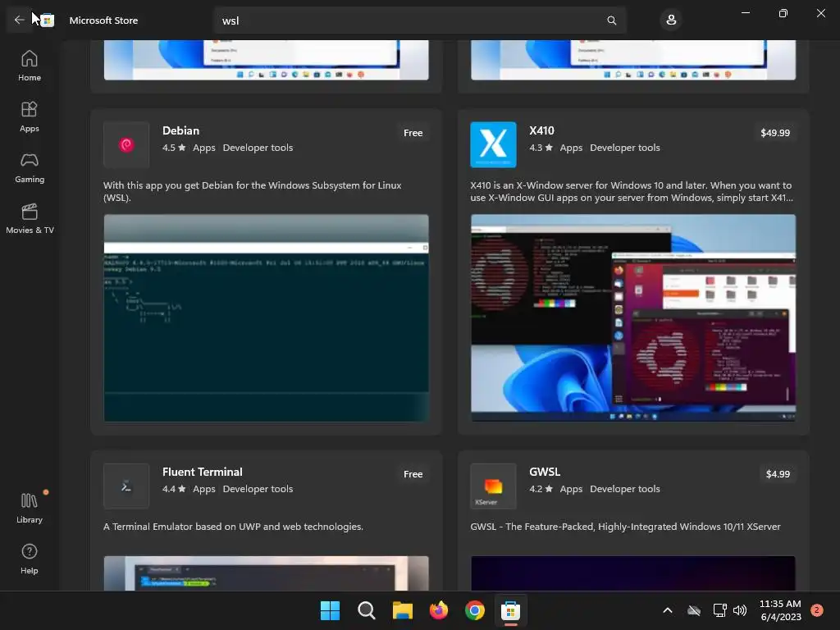The image size is (840, 630).
Task: Open the notification badge showing 2
Action: [x=817, y=610]
